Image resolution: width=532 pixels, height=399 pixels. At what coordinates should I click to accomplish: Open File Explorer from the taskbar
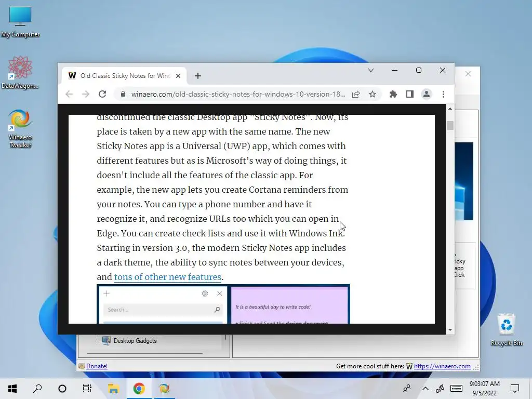113,389
